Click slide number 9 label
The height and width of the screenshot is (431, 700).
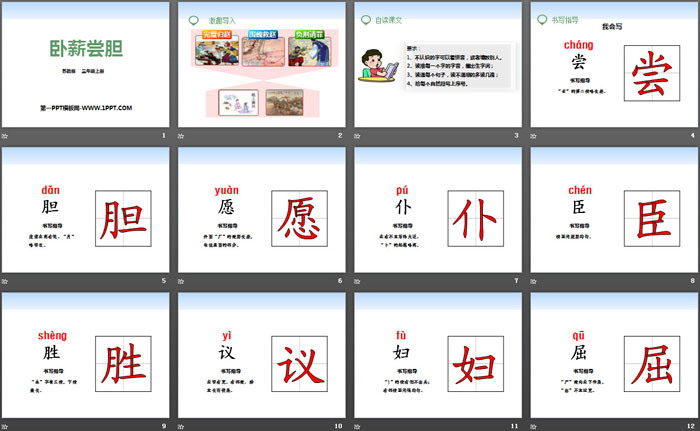(164, 426)
